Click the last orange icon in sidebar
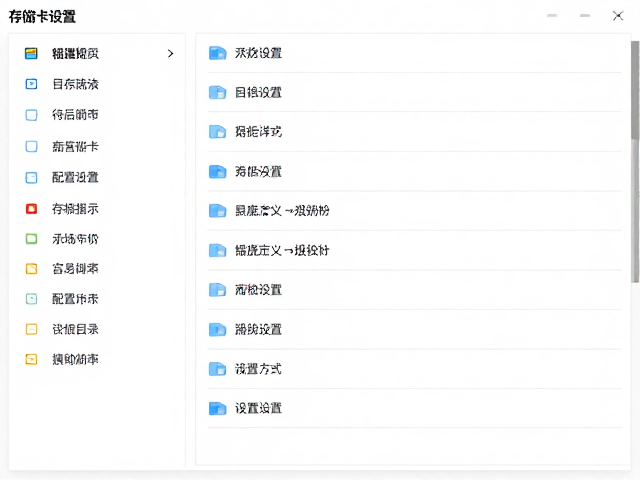This screenshot has height=480, width=640. pyautogui.click(x=31, y=359)
